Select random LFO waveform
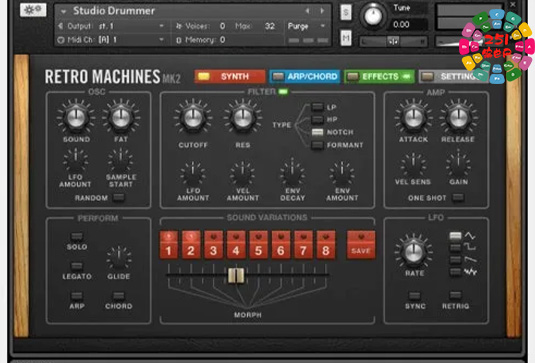Screen dimensions: 535x363 (456, 272)
